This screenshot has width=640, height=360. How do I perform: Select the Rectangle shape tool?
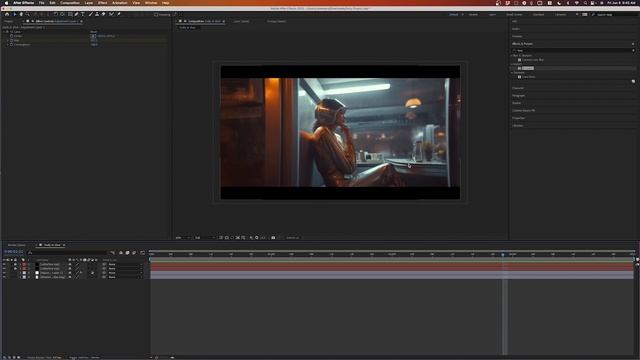(70, 14)
